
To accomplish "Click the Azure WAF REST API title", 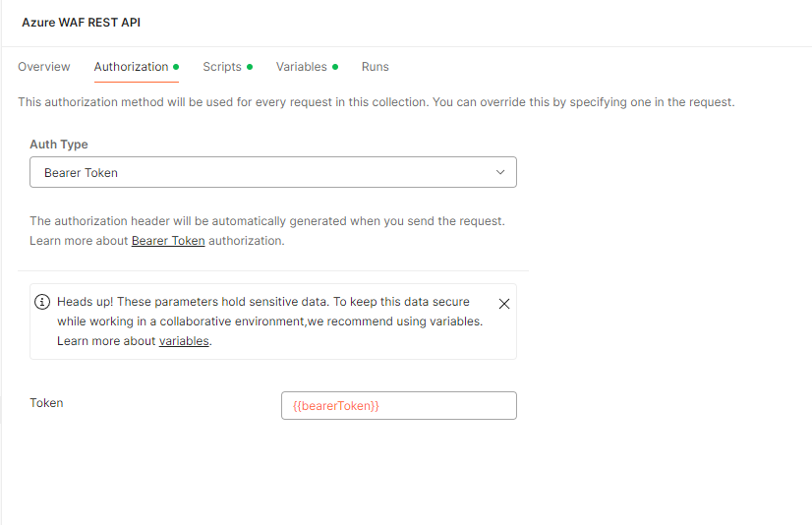I will [81, 22].
